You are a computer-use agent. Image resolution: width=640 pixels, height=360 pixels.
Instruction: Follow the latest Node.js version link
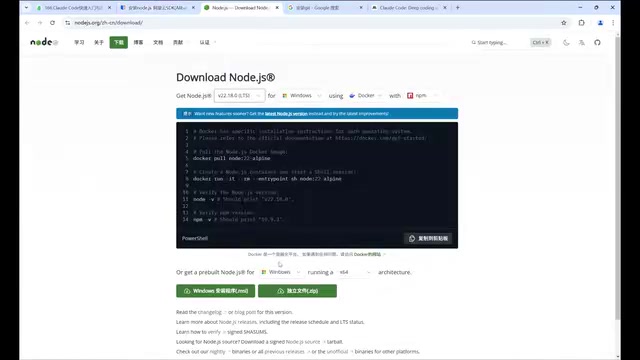tap(286, 114)
